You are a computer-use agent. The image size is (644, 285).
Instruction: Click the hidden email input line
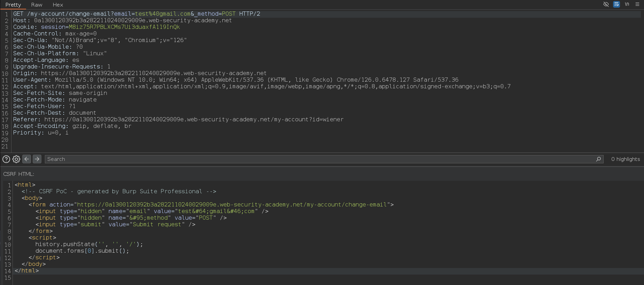pyautogui.click(x=152, y=211)
